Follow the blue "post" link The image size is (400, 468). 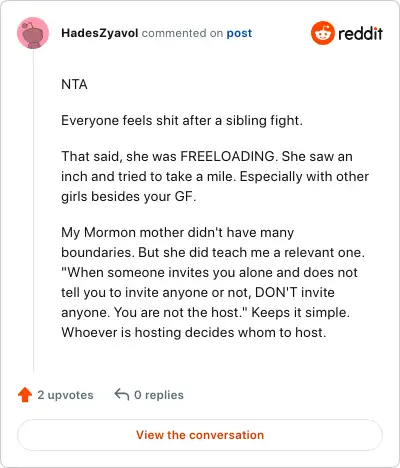point(239,33)
